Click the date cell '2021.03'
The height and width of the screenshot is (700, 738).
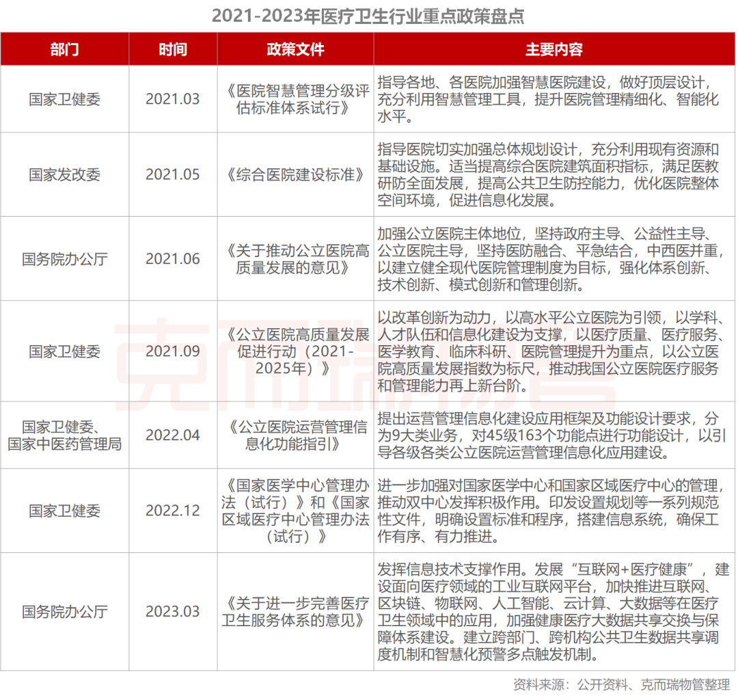[173, 99]
